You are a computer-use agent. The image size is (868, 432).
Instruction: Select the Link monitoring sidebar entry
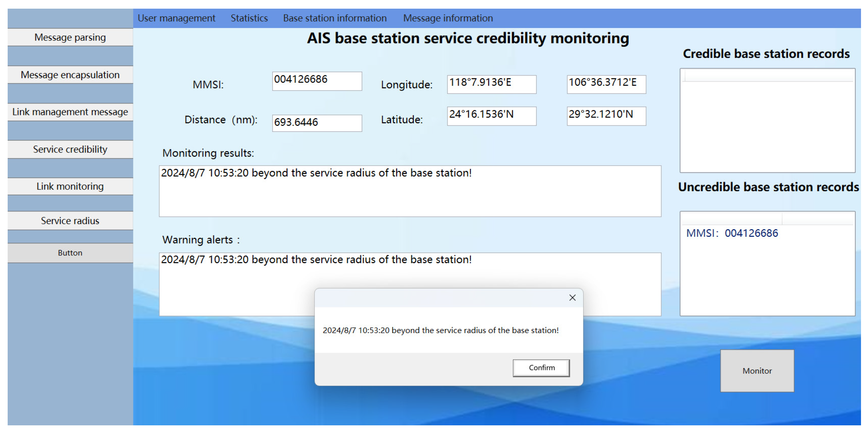(x=70, y=186)
